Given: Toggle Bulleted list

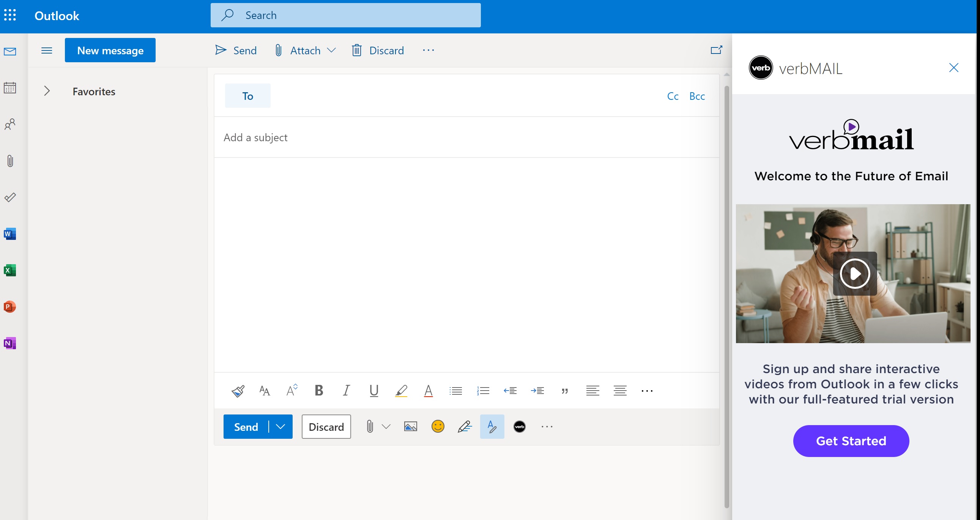Looking at the screenshot, I should 455,391.
